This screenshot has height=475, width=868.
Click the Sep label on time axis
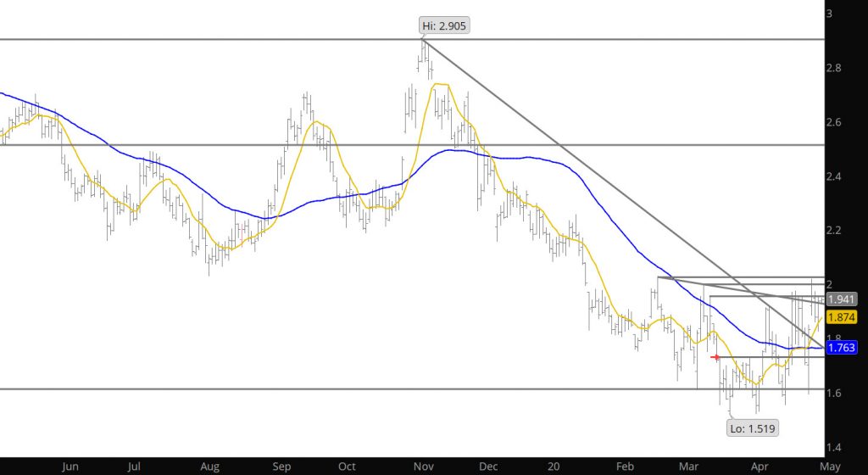point(282,466)
